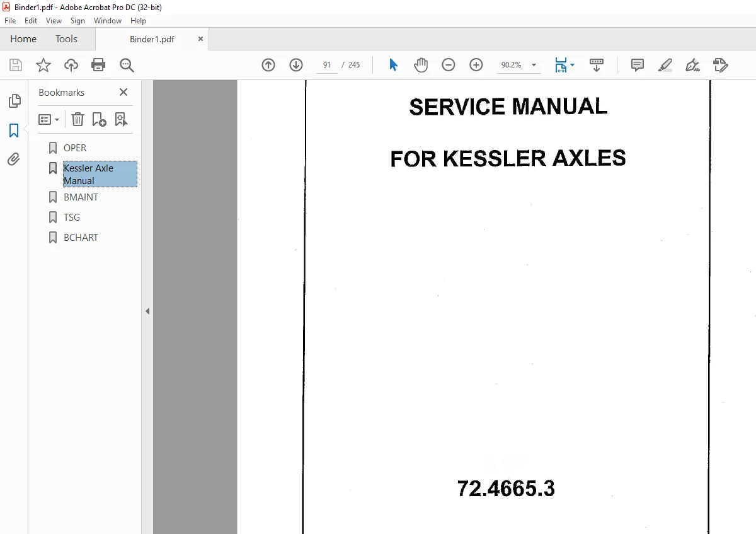756x534 pixels.
Task: Select the Highlight text tool
Action: click(665, 65)
